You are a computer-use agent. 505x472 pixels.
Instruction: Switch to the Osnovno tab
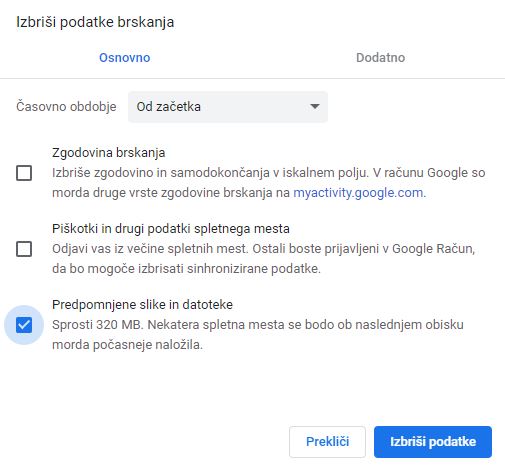tap(125, 58)
